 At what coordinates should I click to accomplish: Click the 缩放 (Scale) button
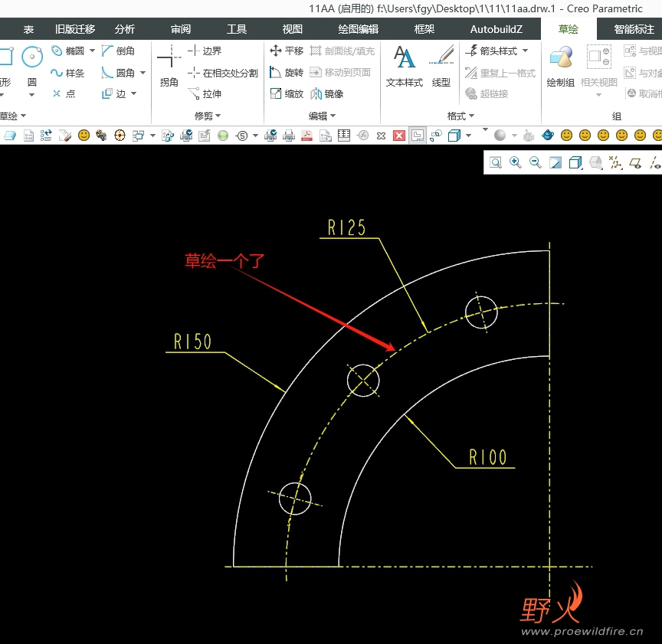(x=287, y=93)
